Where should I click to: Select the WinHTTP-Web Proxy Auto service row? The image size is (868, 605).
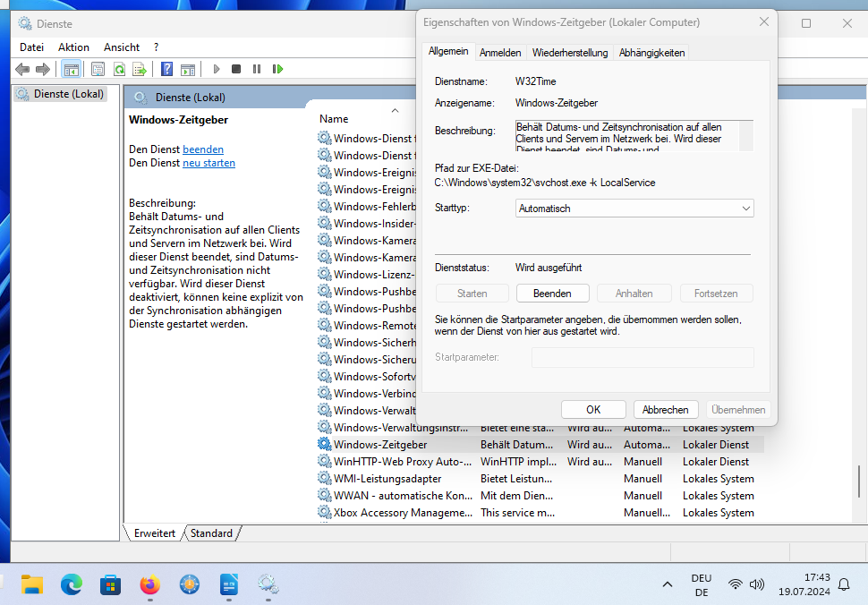coord(540,462)
